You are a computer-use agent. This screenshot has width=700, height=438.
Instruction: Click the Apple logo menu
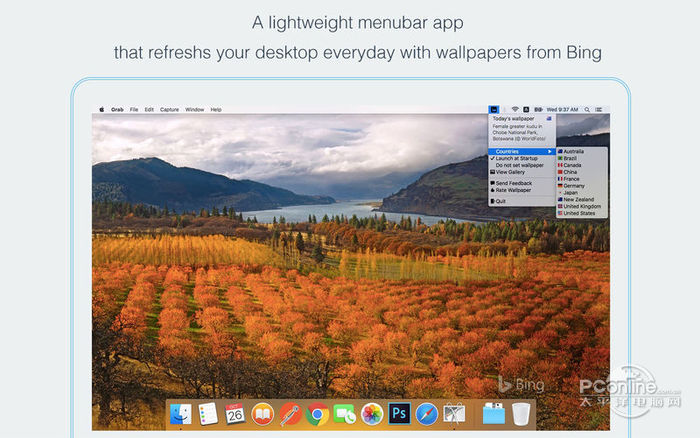click(102, 109)
